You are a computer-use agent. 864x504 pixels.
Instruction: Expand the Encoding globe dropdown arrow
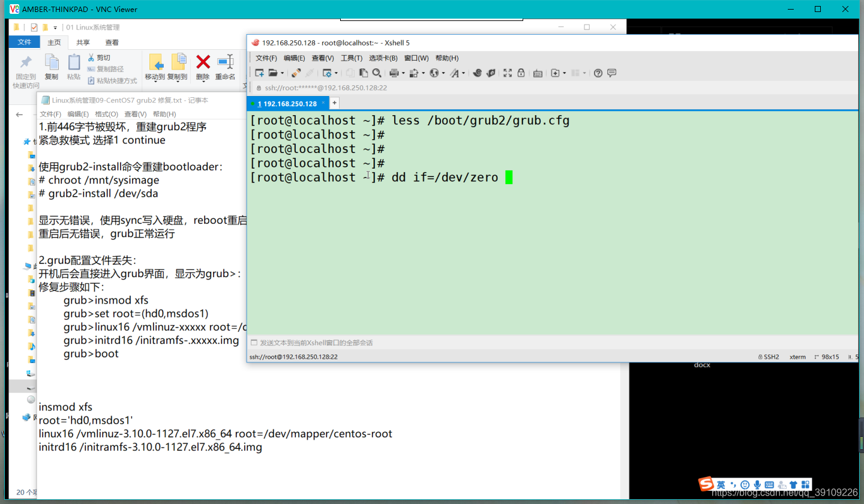(443, 73)
